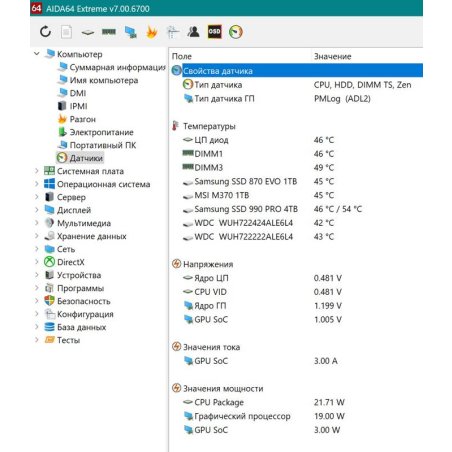Select База данных in the tree
This screenshot has width=452, height=452.
[x=81, y=327]
